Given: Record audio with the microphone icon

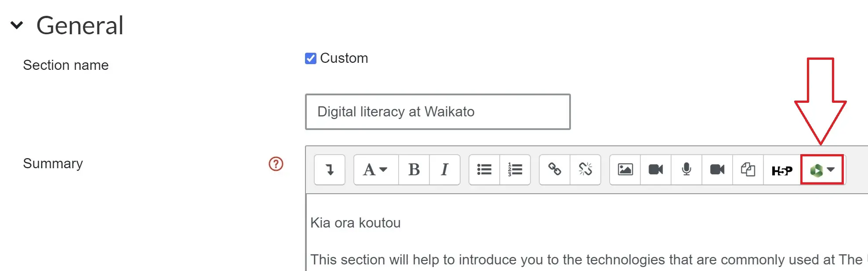Looking at the screenshot, I should click(686, 170).
